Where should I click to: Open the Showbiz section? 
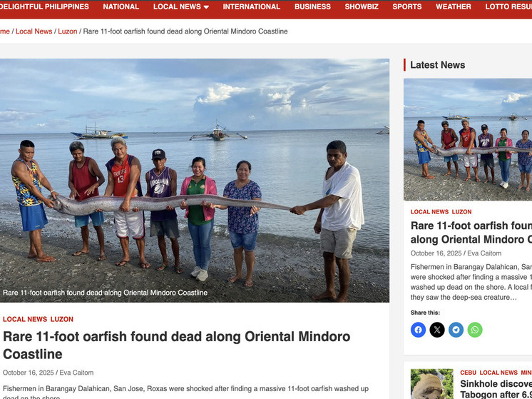[362, 7]
